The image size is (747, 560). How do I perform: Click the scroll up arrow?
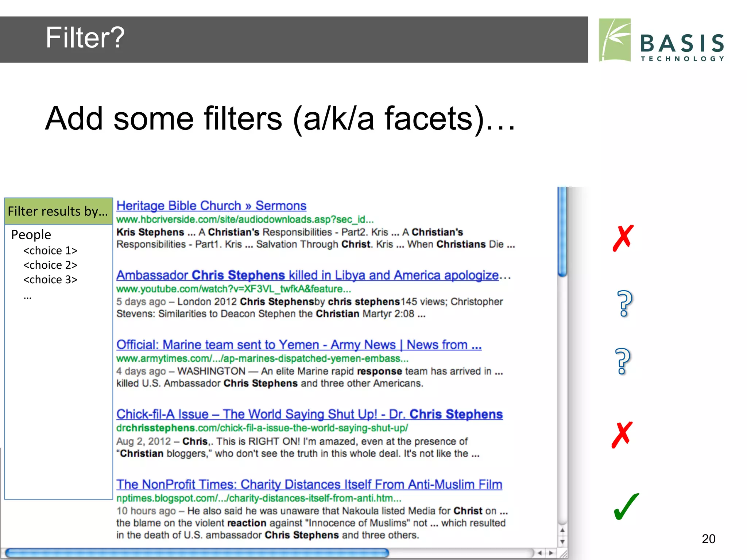(x=562, y=530)
